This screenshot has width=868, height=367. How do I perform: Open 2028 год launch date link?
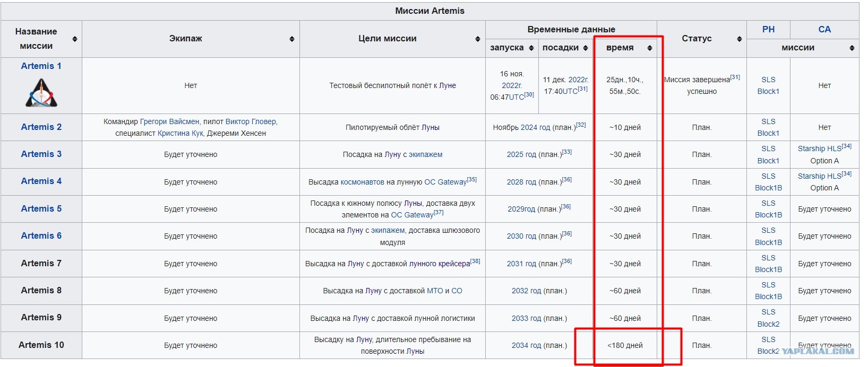click(521, 182)
